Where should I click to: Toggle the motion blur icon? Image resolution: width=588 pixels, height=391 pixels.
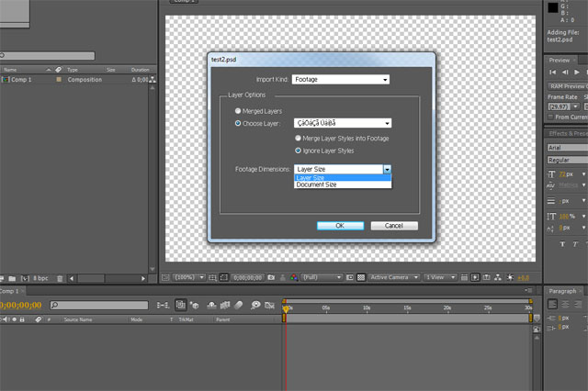pos(239,306)
